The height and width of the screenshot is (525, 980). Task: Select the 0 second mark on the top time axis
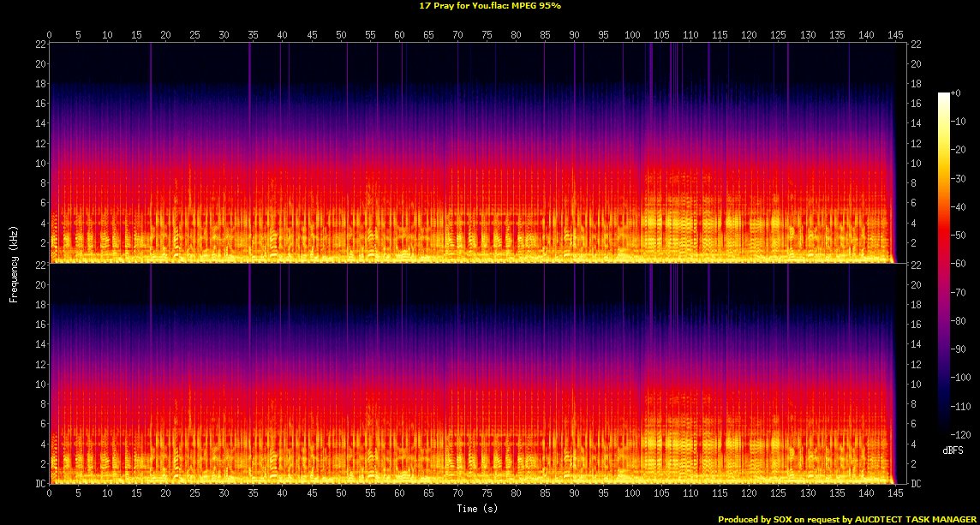click(50, 35)
